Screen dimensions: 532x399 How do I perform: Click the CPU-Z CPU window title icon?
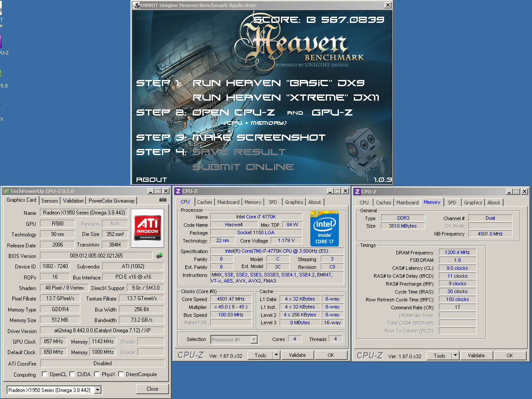(x=178, y=191)
